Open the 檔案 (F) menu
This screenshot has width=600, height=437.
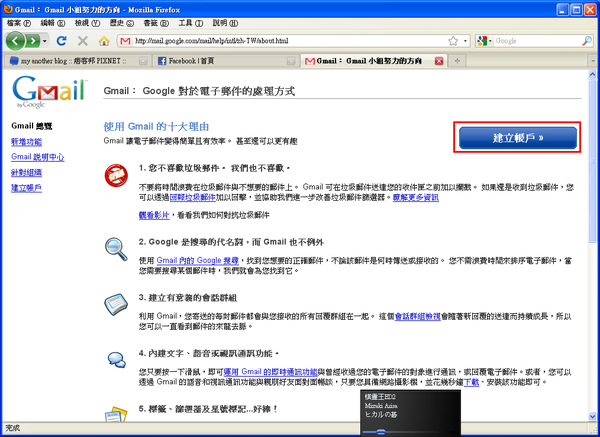pyautogui.click(x=19, y=23)
